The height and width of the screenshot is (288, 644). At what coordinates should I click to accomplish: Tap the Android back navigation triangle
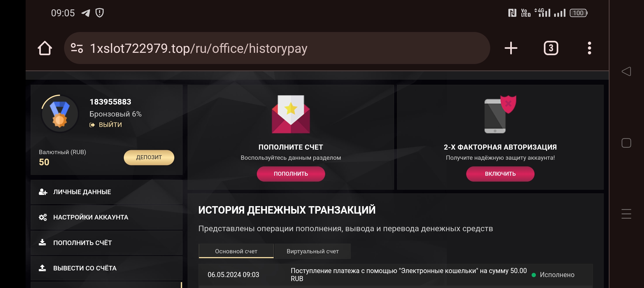point(626,71)
